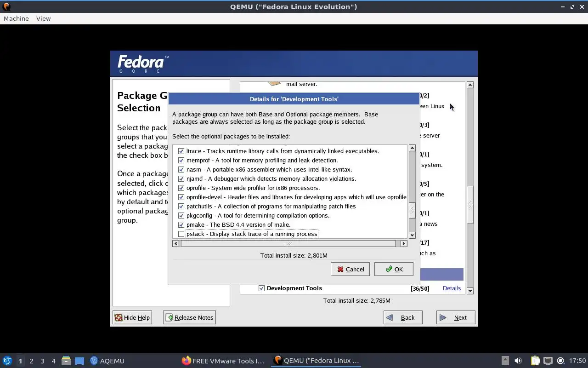Open the Machine menu
Viewport: 588px width, 368px height.
tap(16, 18)
